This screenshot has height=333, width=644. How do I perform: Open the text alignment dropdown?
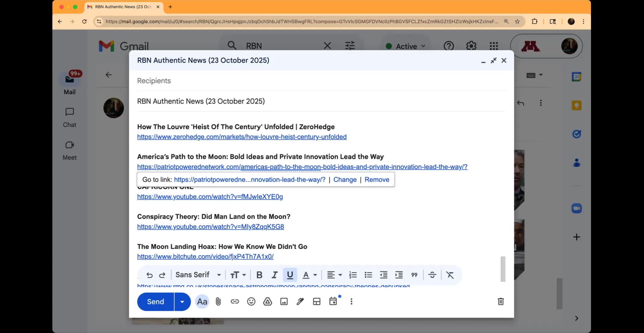coord(334,275)
